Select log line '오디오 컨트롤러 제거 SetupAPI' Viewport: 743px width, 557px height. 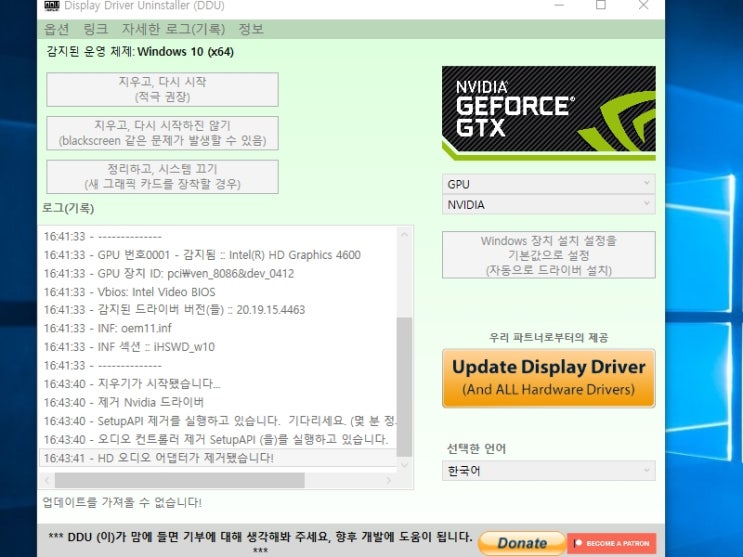217,439
